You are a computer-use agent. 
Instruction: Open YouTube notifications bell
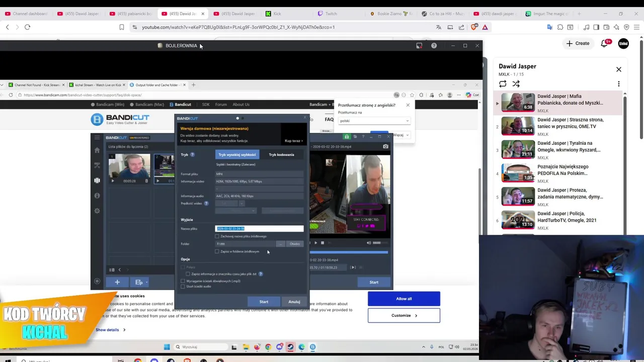(x=605, y=44)
